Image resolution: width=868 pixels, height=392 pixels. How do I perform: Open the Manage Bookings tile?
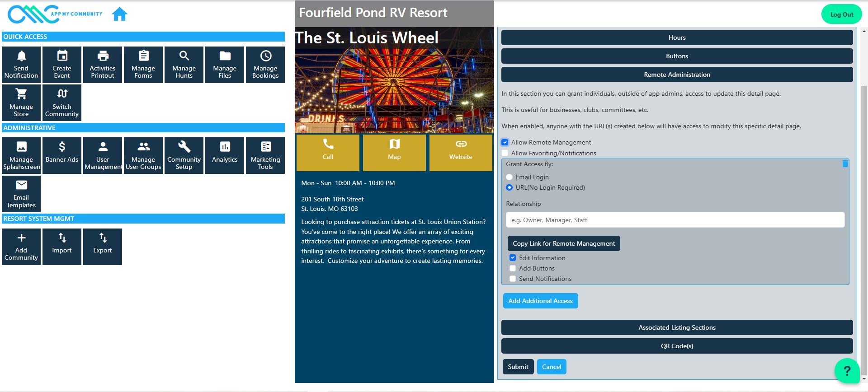click(265, 65)
